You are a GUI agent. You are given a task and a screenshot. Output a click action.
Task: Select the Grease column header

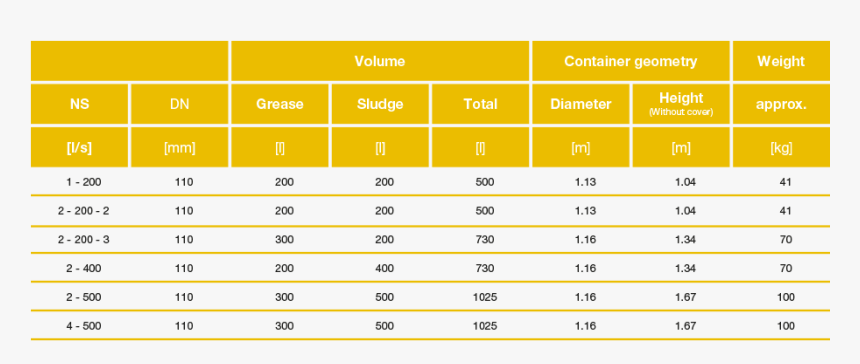pos(280,104)
